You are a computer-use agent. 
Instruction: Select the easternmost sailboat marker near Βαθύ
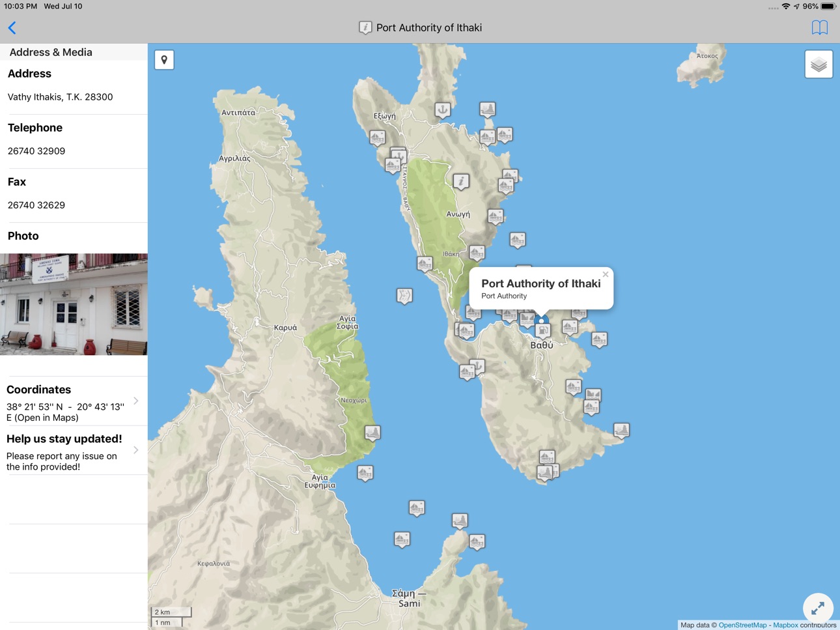click(599, 339)
